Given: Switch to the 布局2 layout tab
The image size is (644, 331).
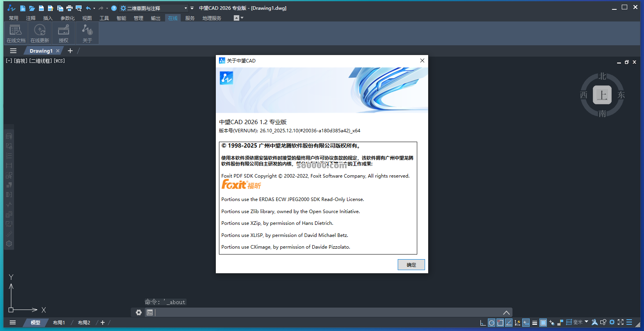Looking at the screenshot, I should [x=84, y=322].
